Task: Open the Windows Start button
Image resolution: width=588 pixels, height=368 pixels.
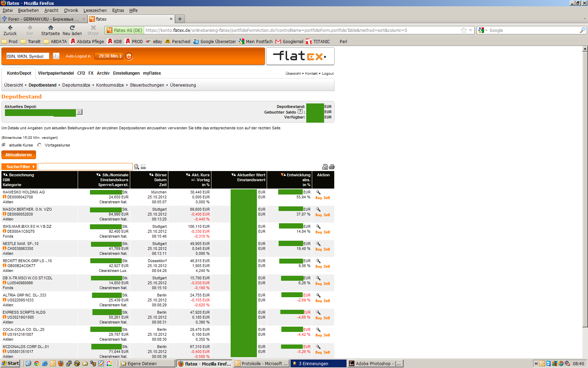Action: pos(10,363)
